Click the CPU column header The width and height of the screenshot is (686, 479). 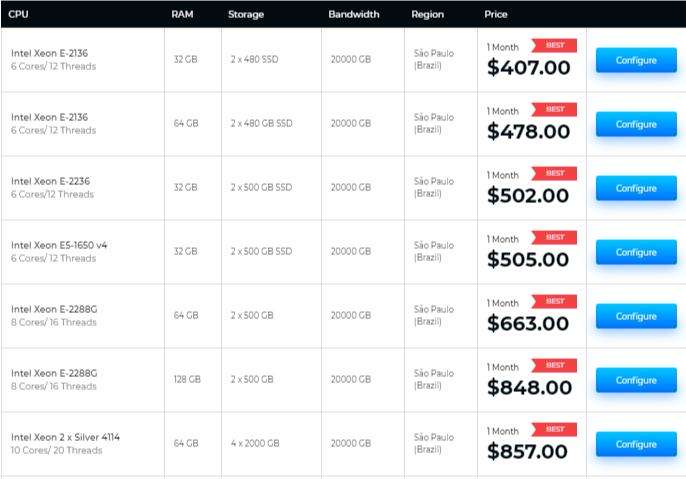tap(20, 14)
